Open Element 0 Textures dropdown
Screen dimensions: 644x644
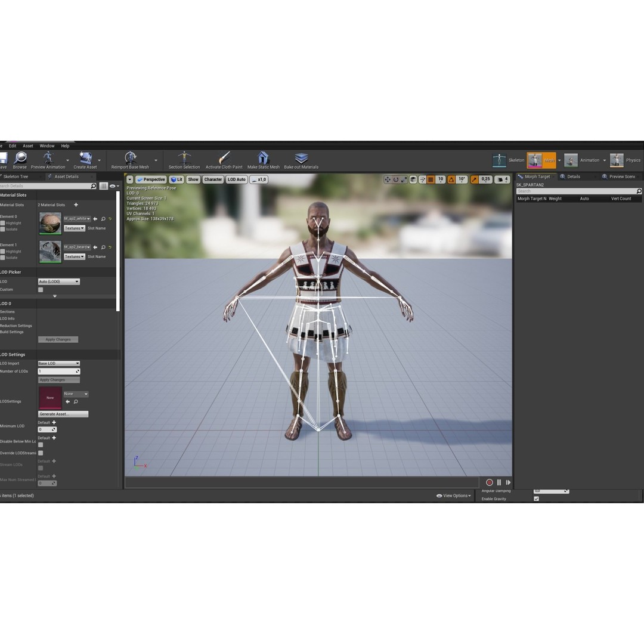75,228
